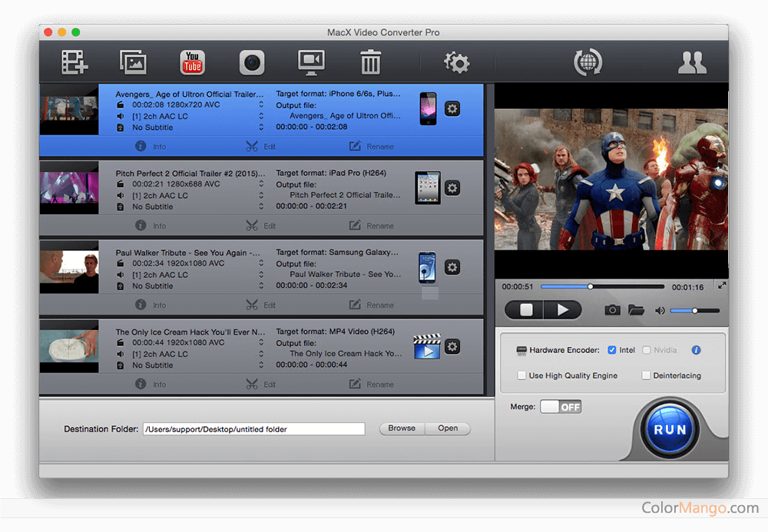Click the blue hardware encoder info icon

pyautogui.click(x=696, y=350)
